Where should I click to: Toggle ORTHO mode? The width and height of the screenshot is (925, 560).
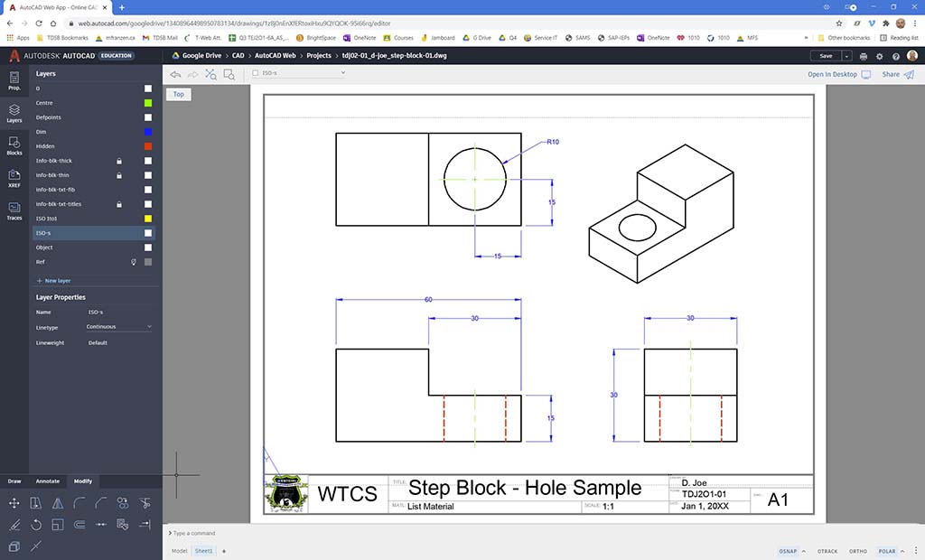[857, 551]
